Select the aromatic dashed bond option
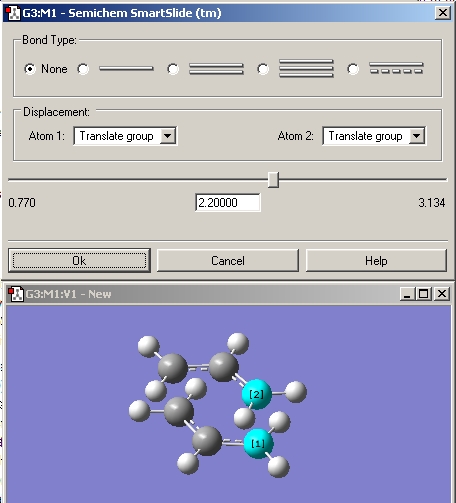This screenshot has height=503, width=456. (353, 69)
